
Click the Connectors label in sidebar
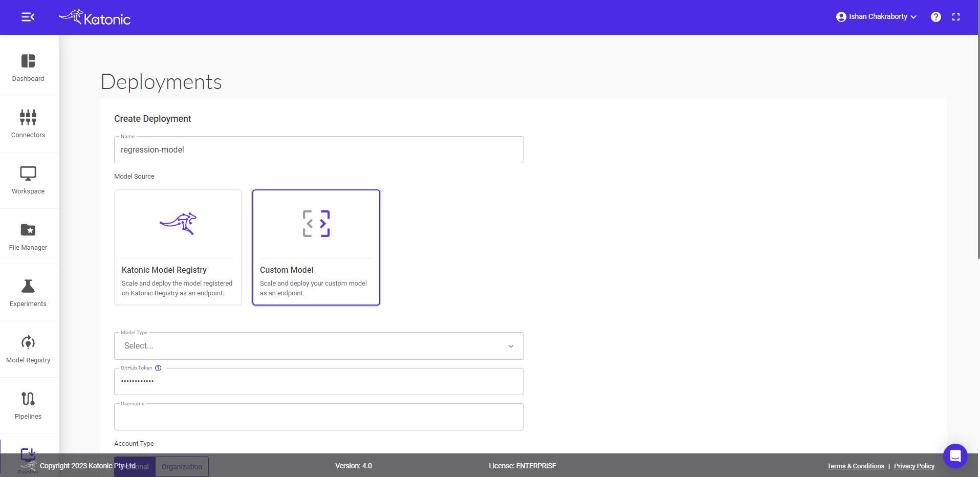pos(28,135)
